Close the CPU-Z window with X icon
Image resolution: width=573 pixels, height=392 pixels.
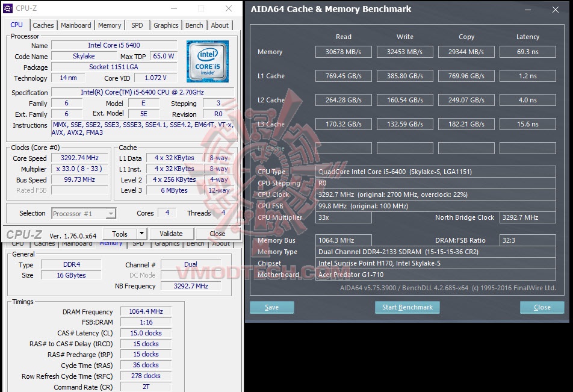click(229, 8)
